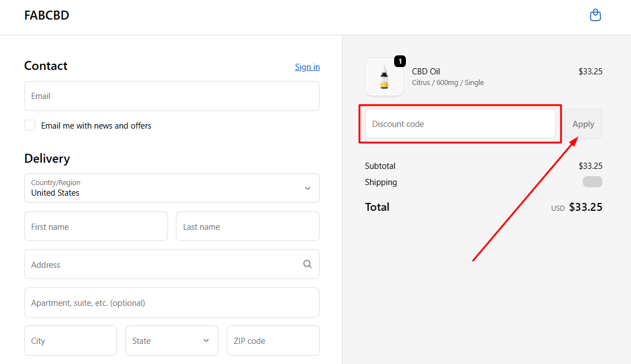Viewport: 631px width, 364px height.
Task: Click the Citrus / 600mg / Single variant text
Action: coord(448,82)
